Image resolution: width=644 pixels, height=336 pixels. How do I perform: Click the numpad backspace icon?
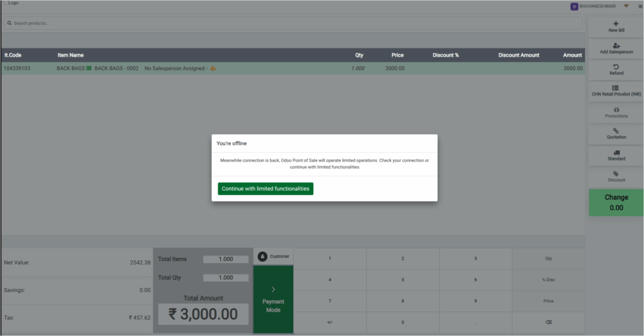(548, 322)
